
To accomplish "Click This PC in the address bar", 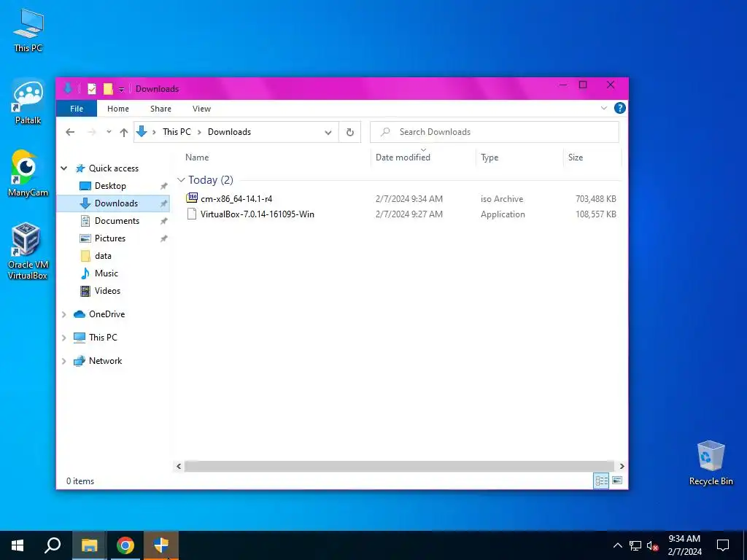I will click(x=177, y=132).
